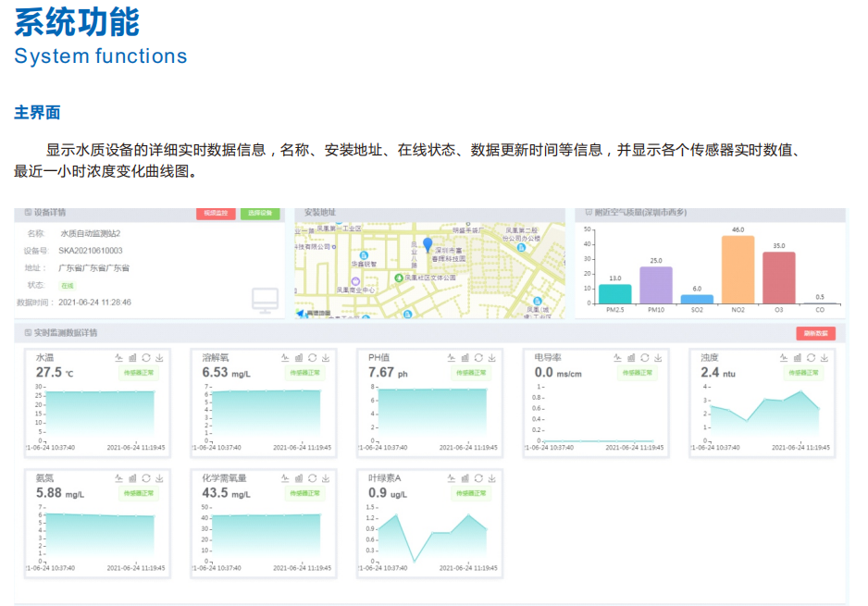Click the PM2.5 teal bar
The height and width of the screenshot is (606, 868).
614,294
